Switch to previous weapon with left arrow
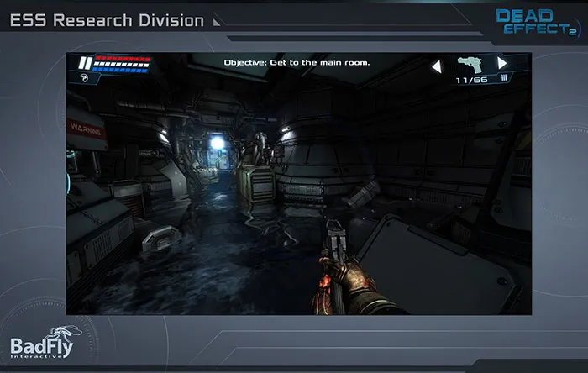The image size is (588, 373). [437, 66]
